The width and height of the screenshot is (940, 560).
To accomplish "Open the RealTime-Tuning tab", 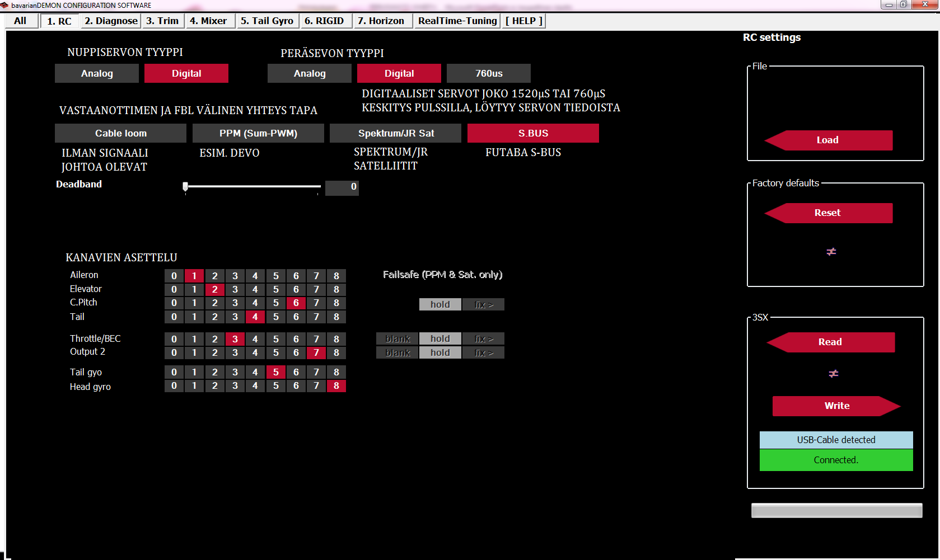I will (x=457, y=21).
